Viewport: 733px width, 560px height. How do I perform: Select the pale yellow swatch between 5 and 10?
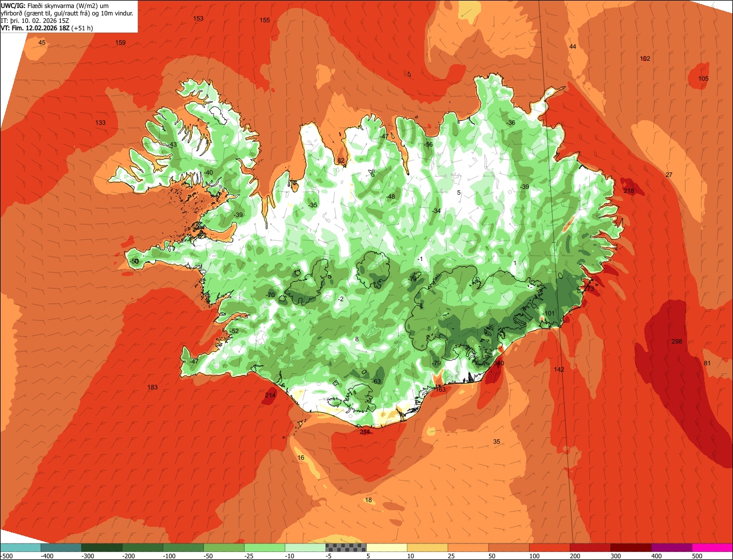(387, 547)
